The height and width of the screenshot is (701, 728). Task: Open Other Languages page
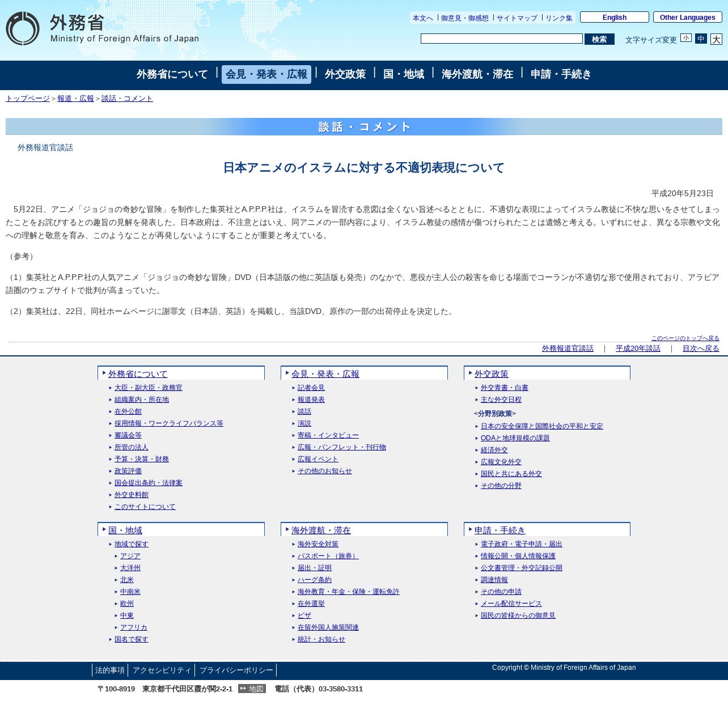pyautogui.click(x=688, y=17)
